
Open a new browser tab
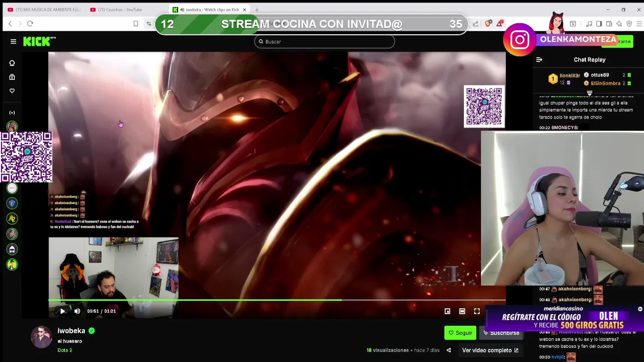(x=257, y=10)
